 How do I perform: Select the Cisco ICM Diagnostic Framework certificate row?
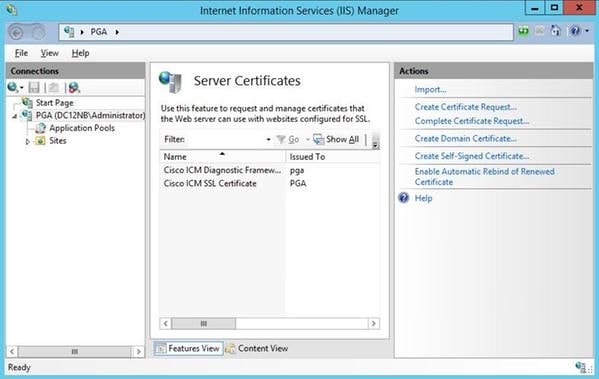(270, 170)
